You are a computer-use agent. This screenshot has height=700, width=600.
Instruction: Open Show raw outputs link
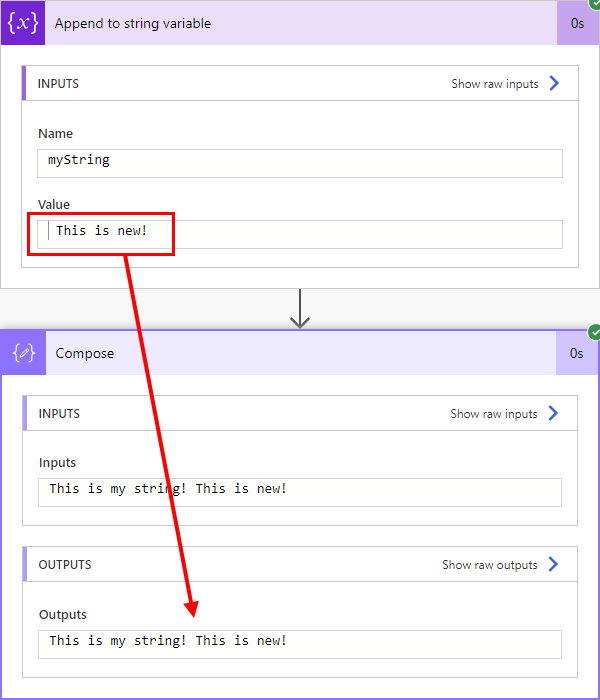[490, 565]
